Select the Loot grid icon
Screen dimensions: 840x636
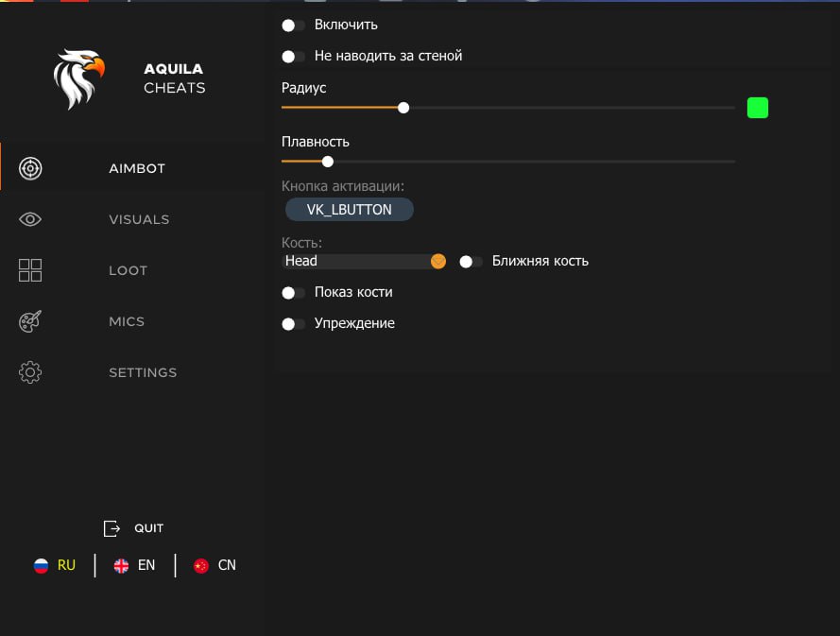(30, 270)
